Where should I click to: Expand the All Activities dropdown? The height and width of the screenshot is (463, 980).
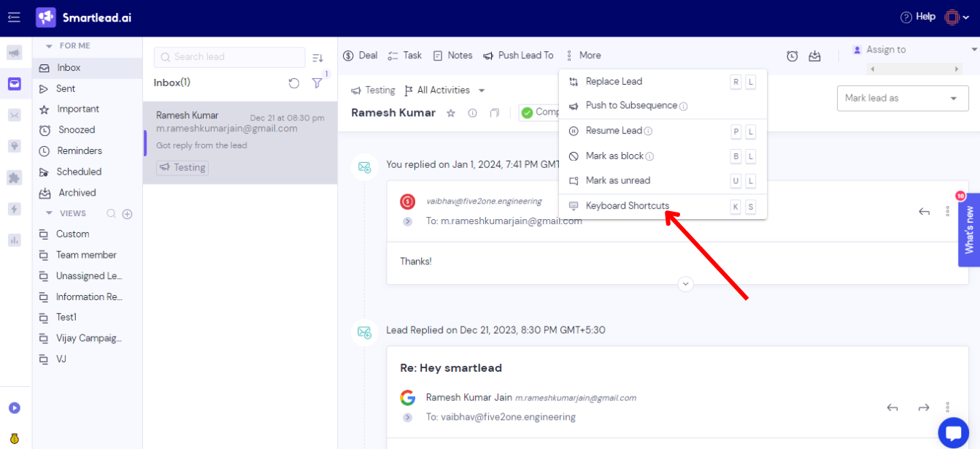(x=444, y=90)
